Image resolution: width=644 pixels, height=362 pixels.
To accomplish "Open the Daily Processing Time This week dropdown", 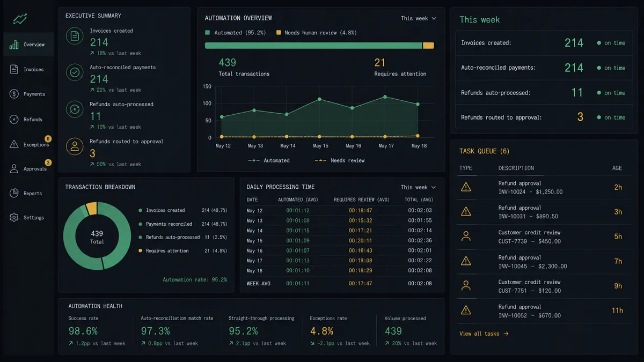I will click(419, 187).
